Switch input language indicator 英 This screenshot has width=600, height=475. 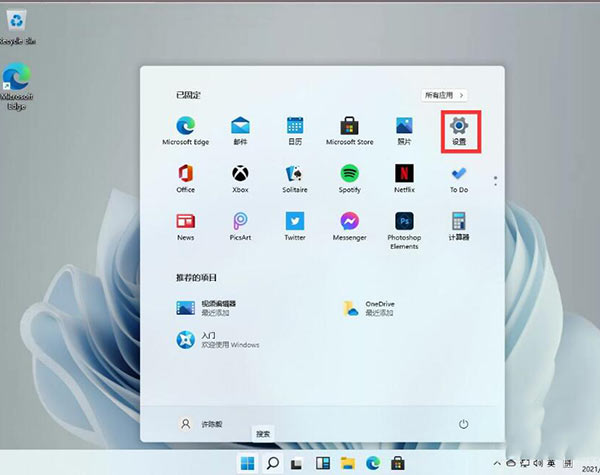pos(551,463)
